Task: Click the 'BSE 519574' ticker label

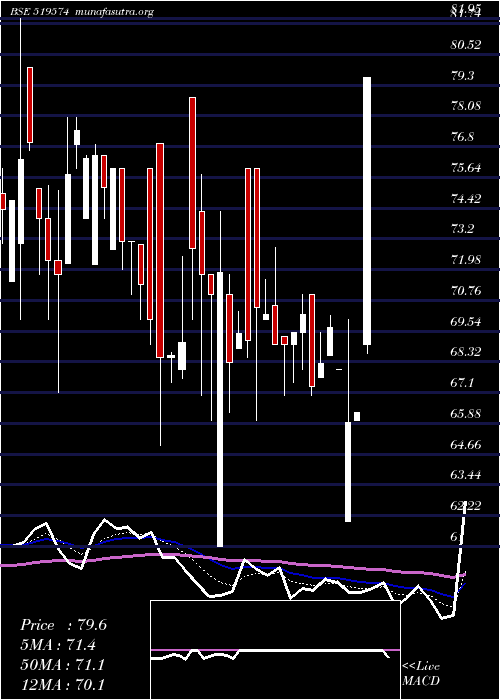Action: 39,12
